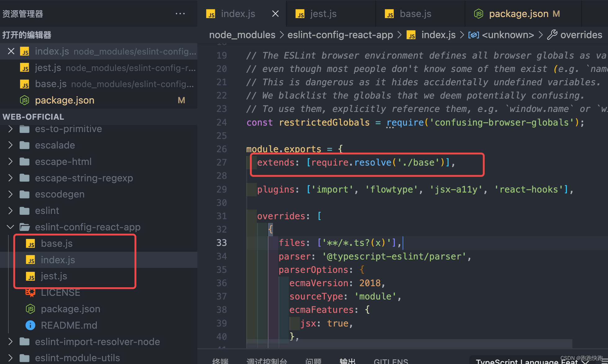Open the 调试控制台 debug console tab

(267, 361)
